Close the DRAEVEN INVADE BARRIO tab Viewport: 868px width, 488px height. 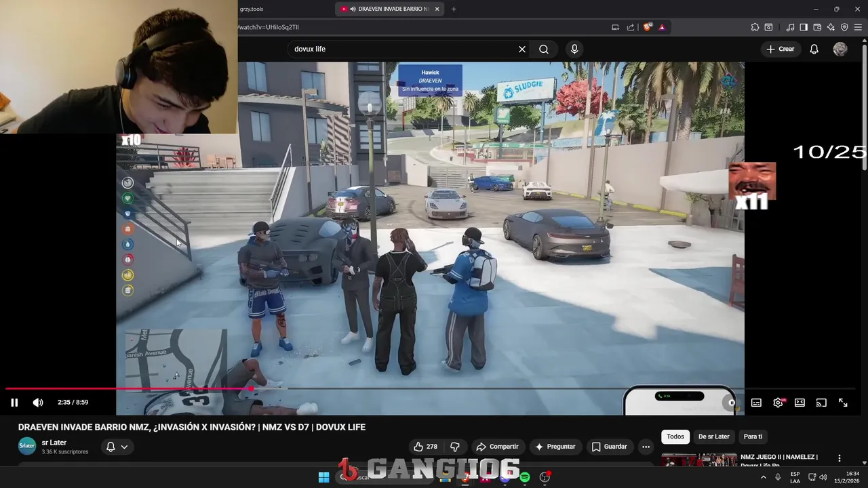pos(437,9)
